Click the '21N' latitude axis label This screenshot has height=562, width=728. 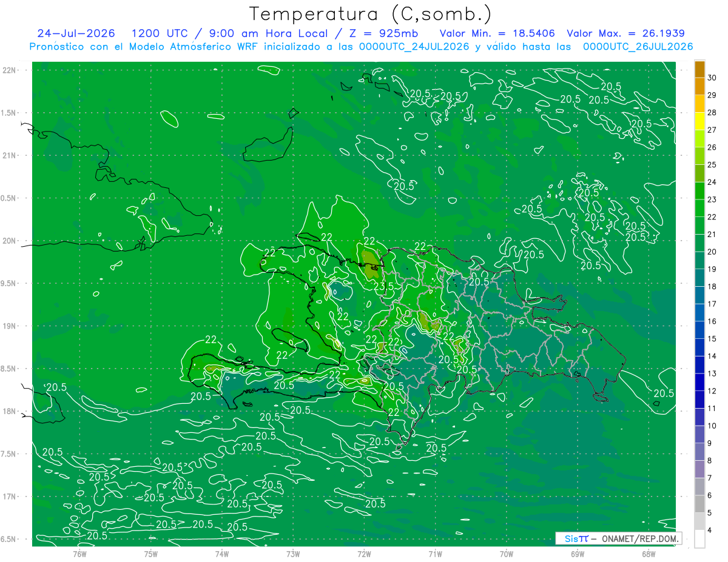pyautogui.click(x=10, y=155)
